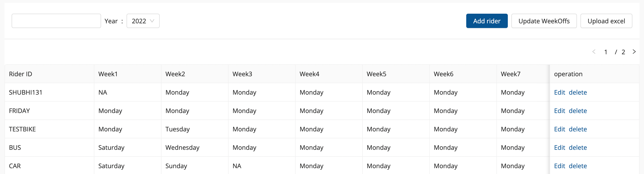This screenshot has width=644, height=174.
Task: Delete the SHUBHI131 rider row
Action: pyautogui.click(x=578, y=93)
